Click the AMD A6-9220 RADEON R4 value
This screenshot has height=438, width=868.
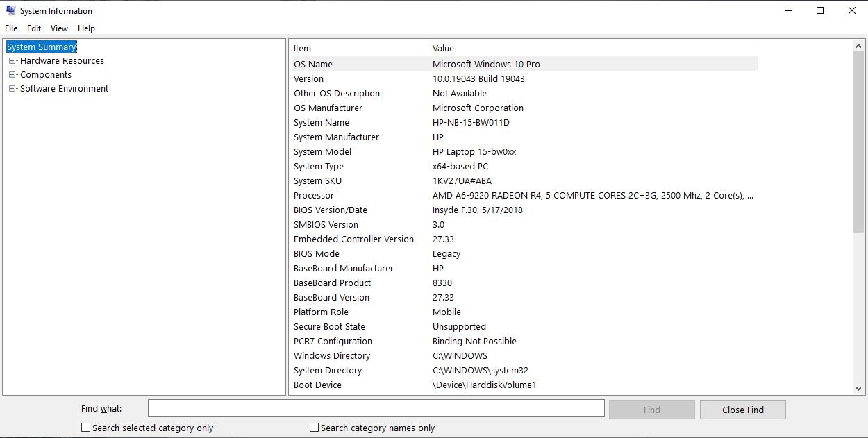pyautogui.click(x=593, y=195)
